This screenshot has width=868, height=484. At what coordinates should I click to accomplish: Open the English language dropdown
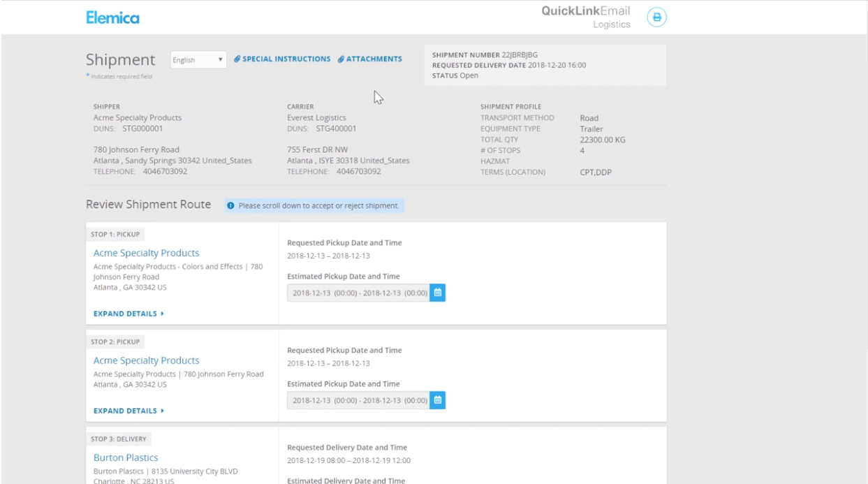point(198,60)
